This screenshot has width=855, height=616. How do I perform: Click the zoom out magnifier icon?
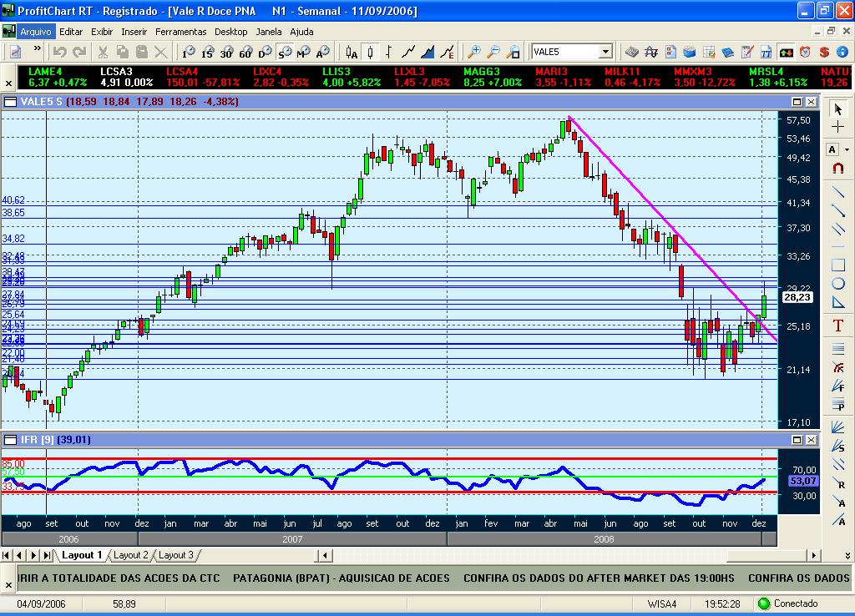click(x=493, y=53)
